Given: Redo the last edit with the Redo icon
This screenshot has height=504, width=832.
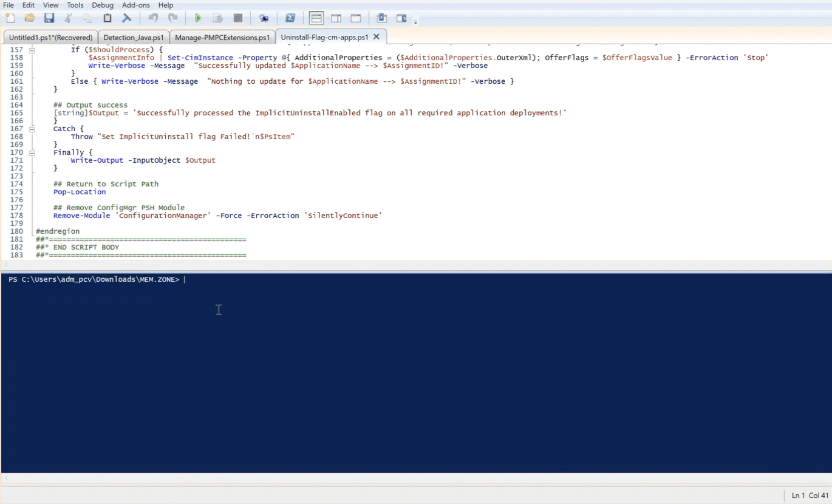Looking at the screenshot, I should [x=173, y=18].
